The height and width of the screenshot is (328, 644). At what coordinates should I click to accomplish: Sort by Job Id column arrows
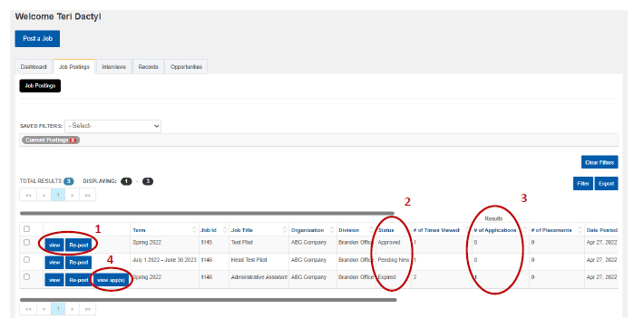click(225, 230)
